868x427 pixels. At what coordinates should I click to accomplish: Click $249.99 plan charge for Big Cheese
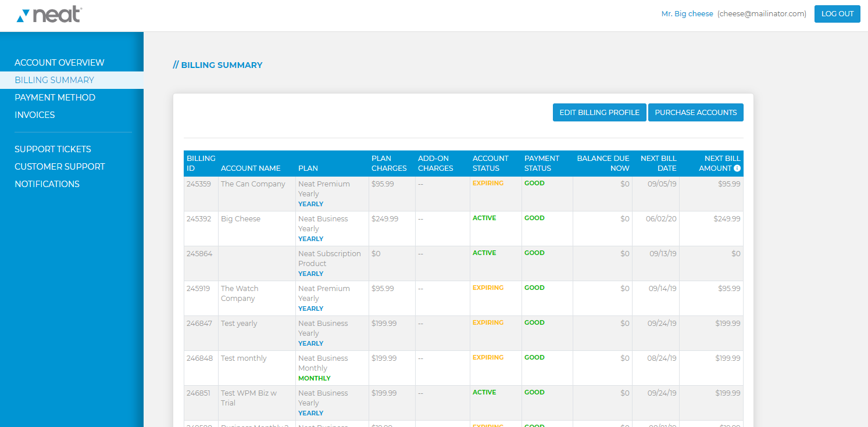tap(385, 219)
